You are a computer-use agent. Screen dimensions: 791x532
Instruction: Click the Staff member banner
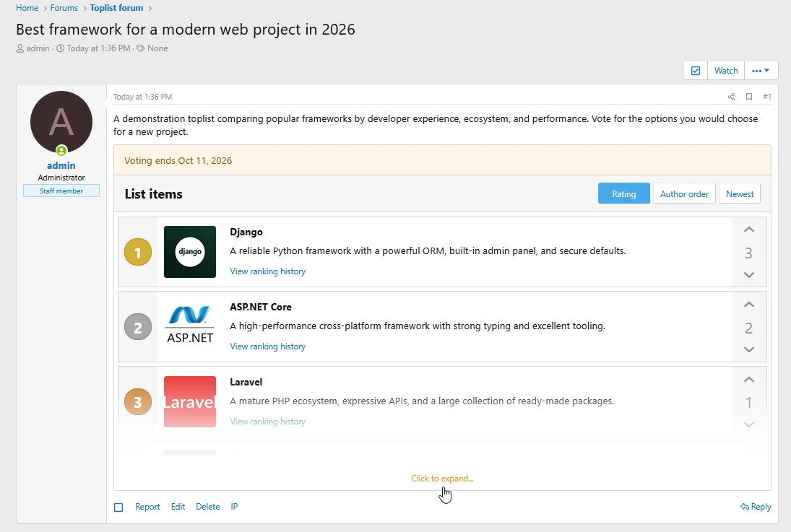tap(61, 191)
